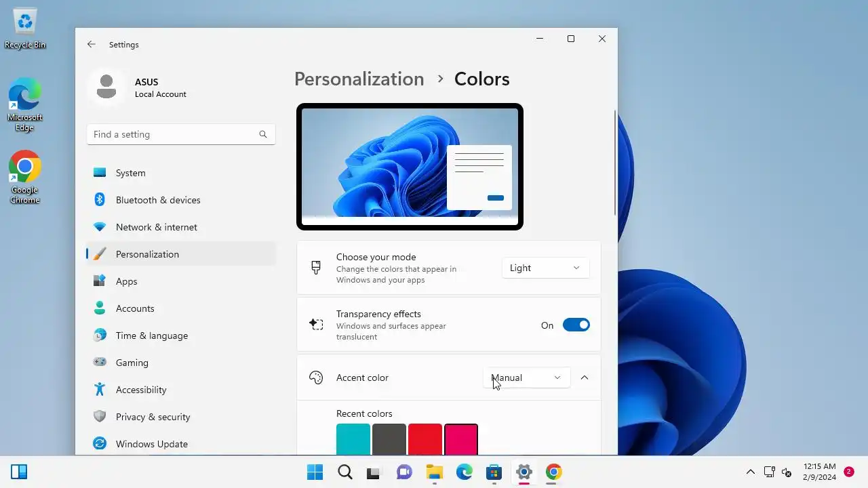Select the dark gray recent color swatch

tap(389, 439)
